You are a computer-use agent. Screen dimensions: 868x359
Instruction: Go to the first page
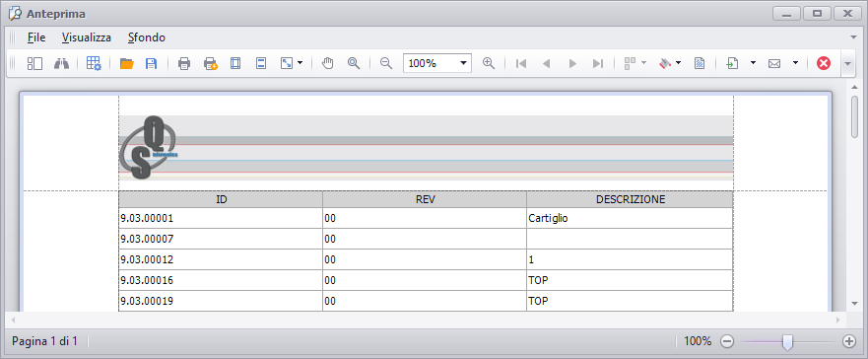pos(521,64)
